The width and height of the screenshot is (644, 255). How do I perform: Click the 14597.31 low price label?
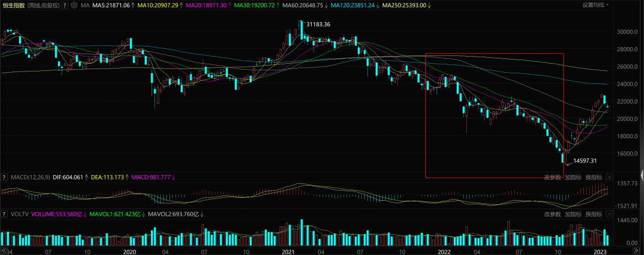click(586, 161)
